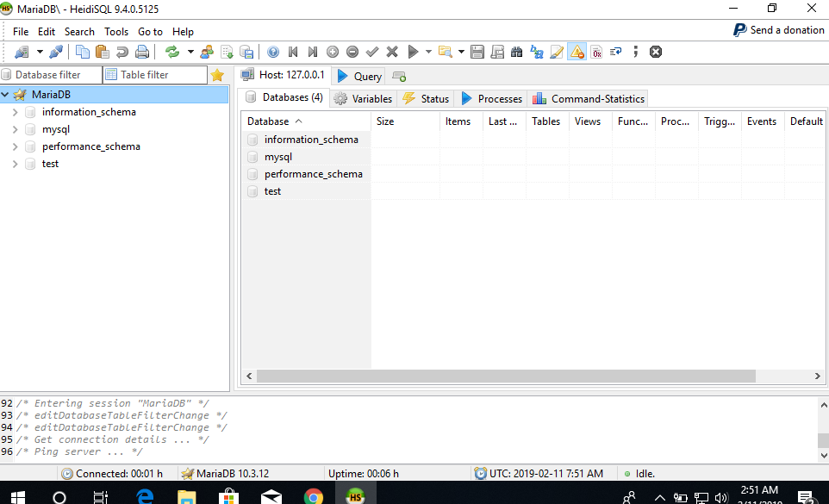Click the Save as snippet icon
829x504 pixels.
pos(497,52)
